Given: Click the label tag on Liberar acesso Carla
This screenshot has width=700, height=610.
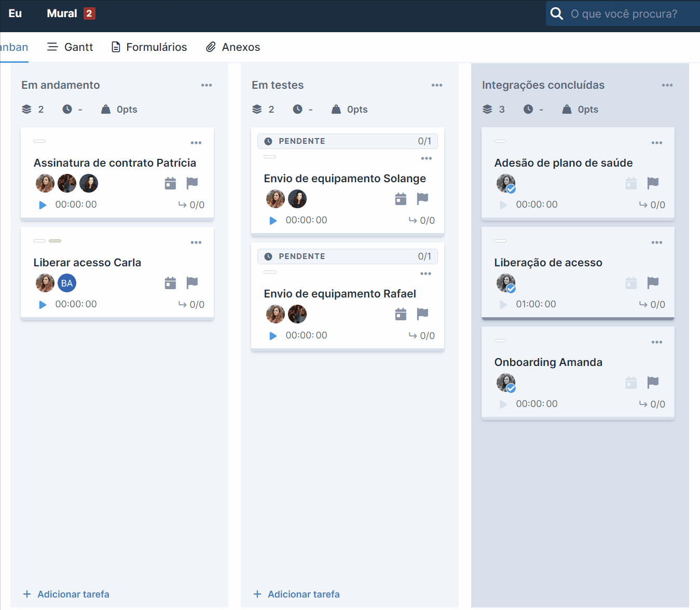Looking at the screenshot, I should [x=55, y=241].
